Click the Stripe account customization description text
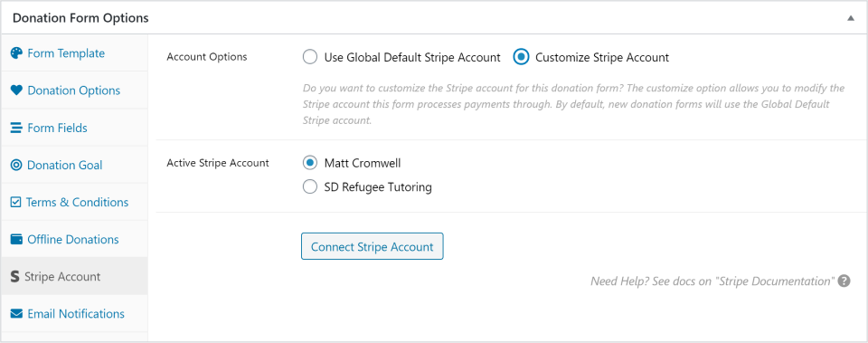The height and width of the screenshot is (343, 868). pos(573,104)
